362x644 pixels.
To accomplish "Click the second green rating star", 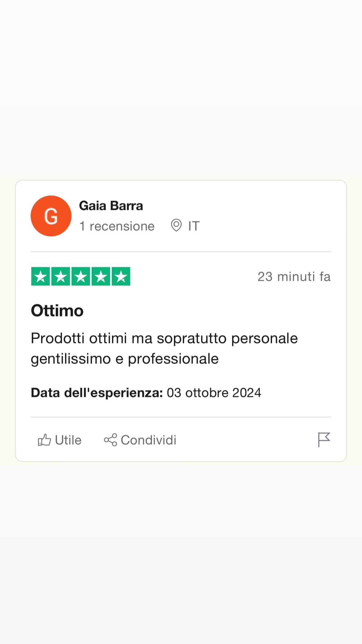I will [x=61, y=276].
